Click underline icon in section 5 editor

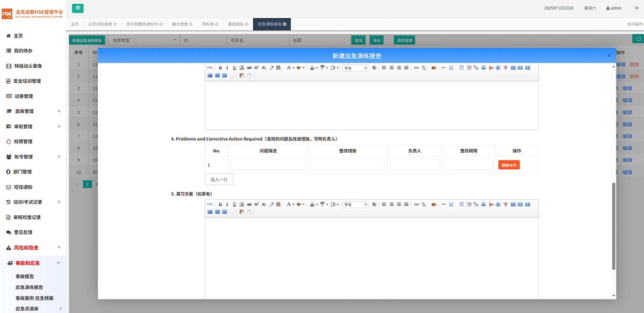(235, 205)
